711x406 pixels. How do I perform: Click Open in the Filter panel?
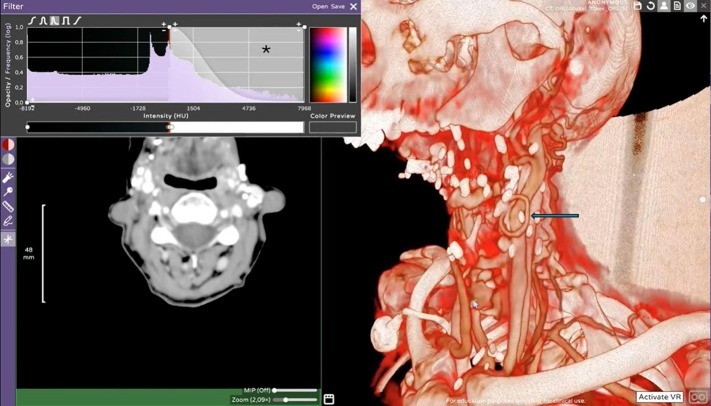pyautogui.click(x=320, y=7)
